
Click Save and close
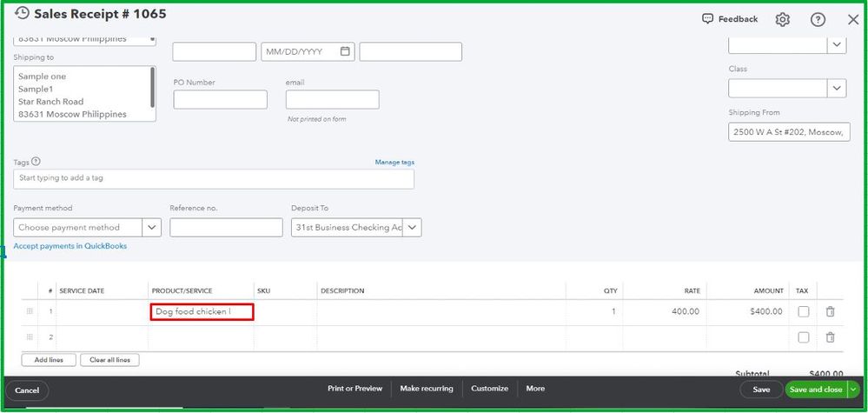click(816, 390)
